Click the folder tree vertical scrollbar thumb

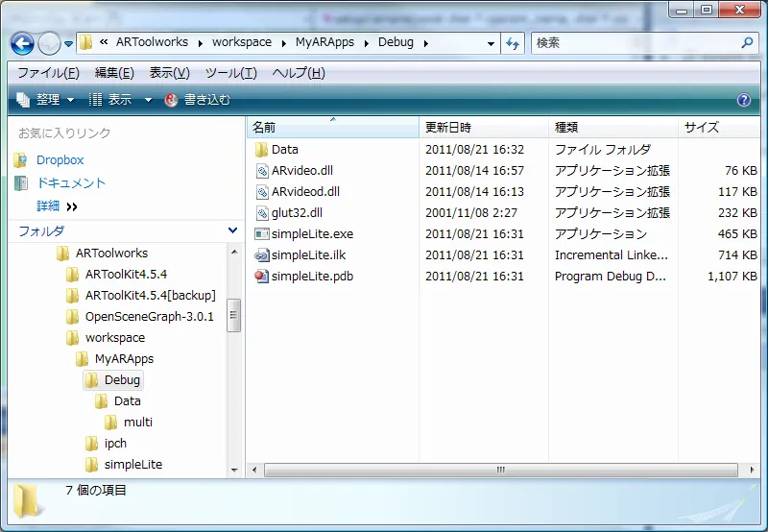234,315
